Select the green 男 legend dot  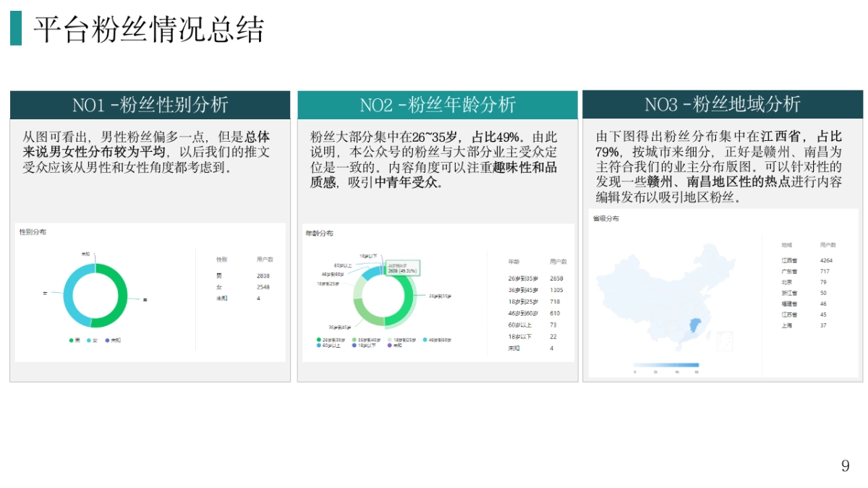click(x=71, y=341)
